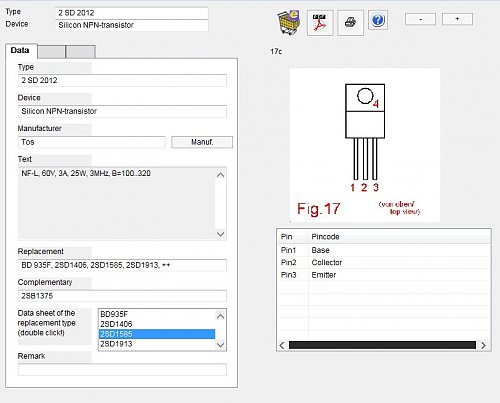Image resolution: width=500 pixels, height=403 pixels.
Task: Click down arrow of replacement list
Action: (220, 345)
